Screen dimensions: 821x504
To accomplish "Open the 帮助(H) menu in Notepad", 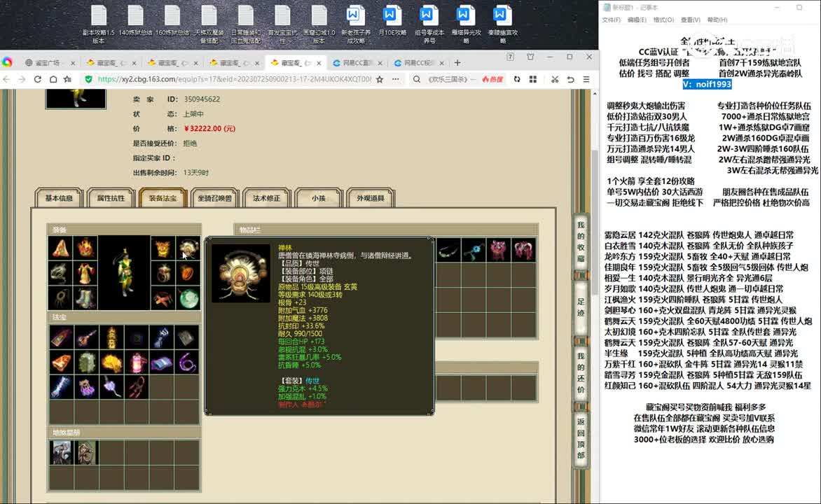I will (717, 20).
